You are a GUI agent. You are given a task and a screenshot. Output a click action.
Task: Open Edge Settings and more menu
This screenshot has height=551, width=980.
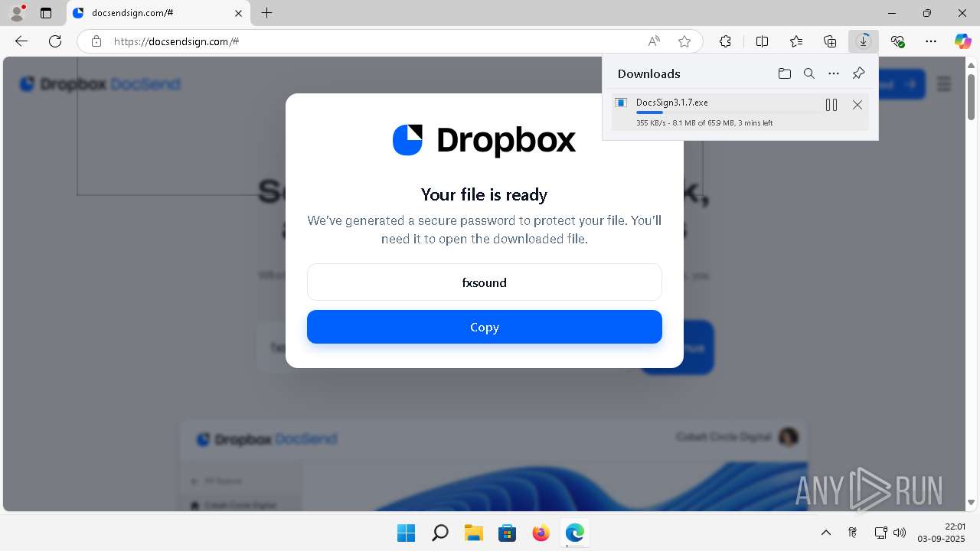pyautogui.click(x=931, y=41)
